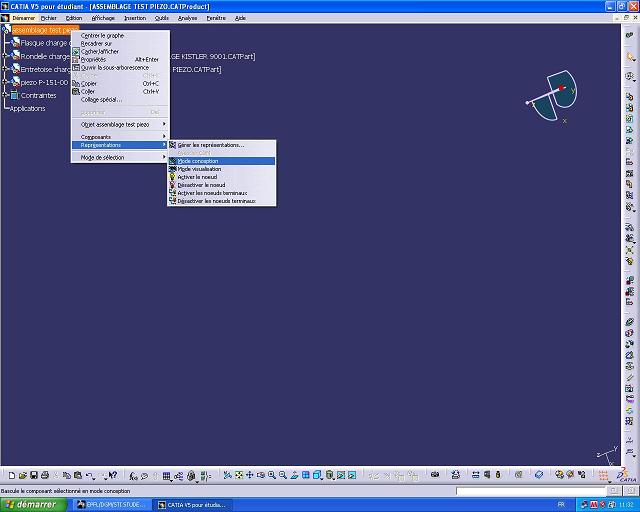Open the Analyse menu in menu bar
Screen dimensions: 640x512
[187, 18]
